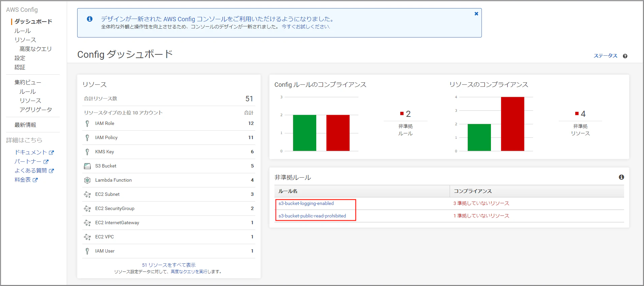
Task: Open the パートナー link
Action: [x=28, y=162]
